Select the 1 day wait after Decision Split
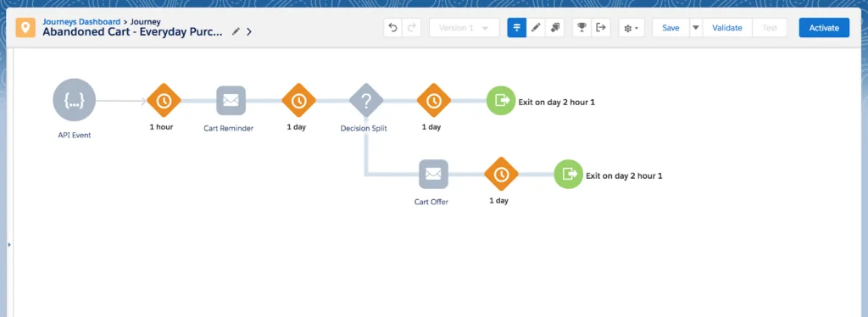868x317 pixels. pyautogui.click(x=433, y=101)
